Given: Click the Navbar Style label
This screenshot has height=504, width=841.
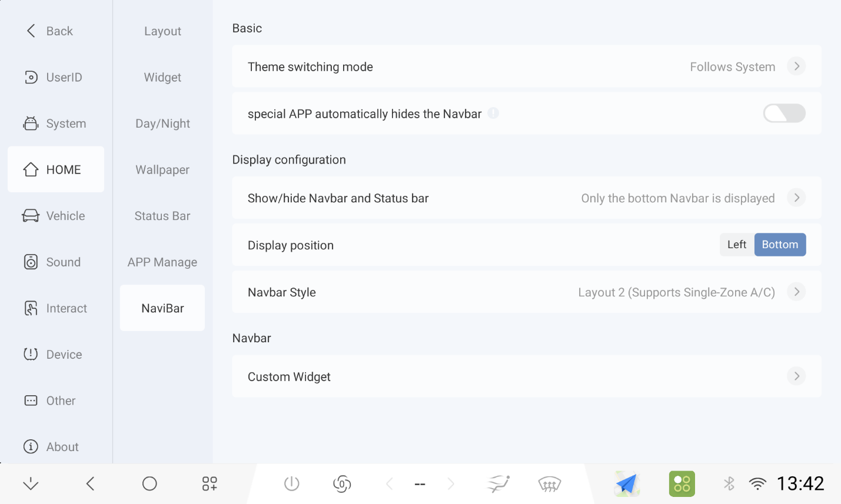Looking at the screenshot, I should click(x=282, y=292).
